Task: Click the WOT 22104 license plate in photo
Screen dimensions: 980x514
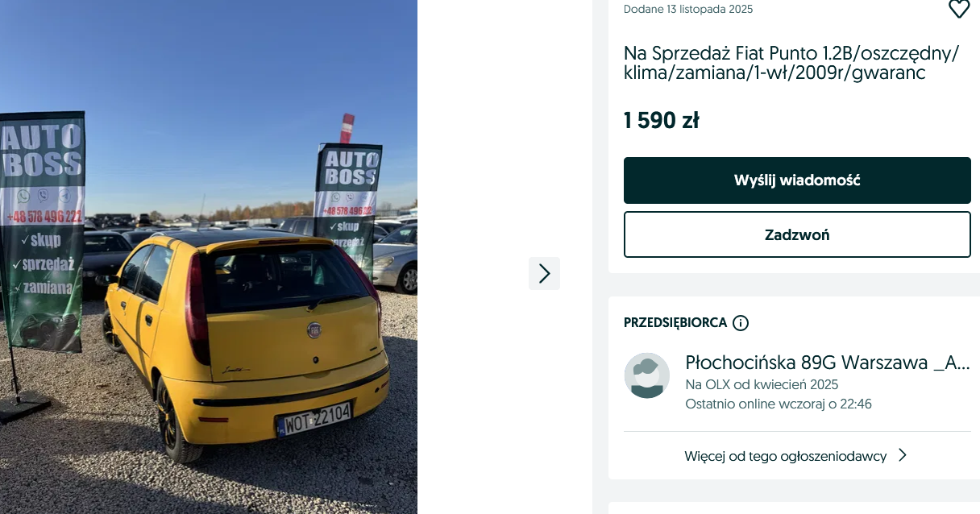Action: point(314,419)
